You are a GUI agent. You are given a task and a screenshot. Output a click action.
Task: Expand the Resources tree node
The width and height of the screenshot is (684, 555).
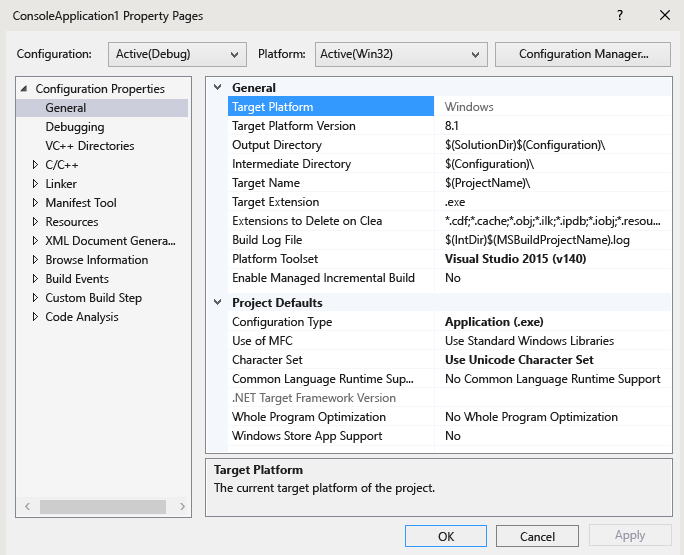[x=35, y=222]
